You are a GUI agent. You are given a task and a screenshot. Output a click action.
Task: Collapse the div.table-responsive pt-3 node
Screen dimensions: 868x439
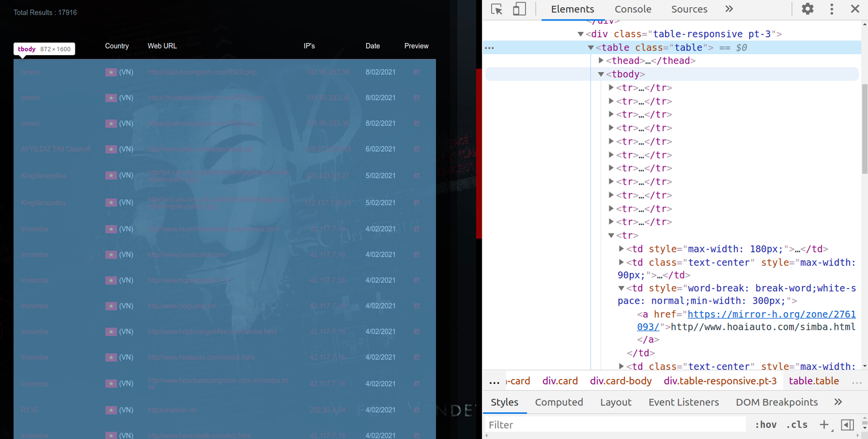click(x=581, y=34)
